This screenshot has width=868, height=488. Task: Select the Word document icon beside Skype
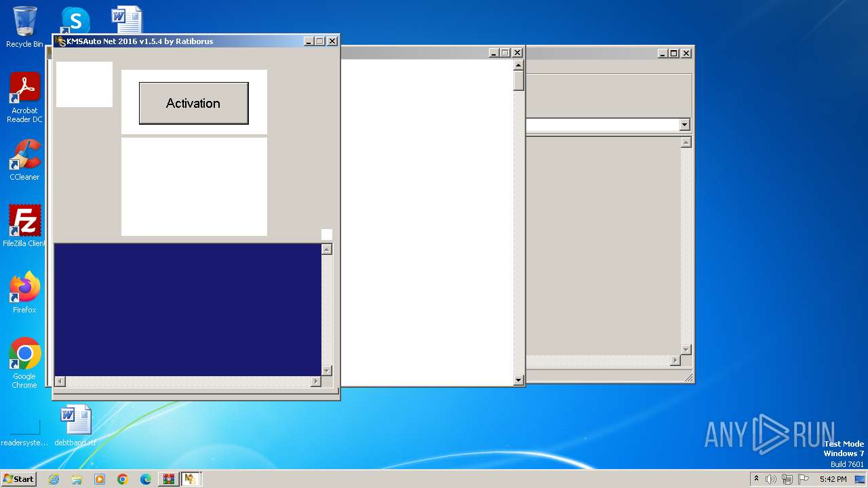pos(127,19)
